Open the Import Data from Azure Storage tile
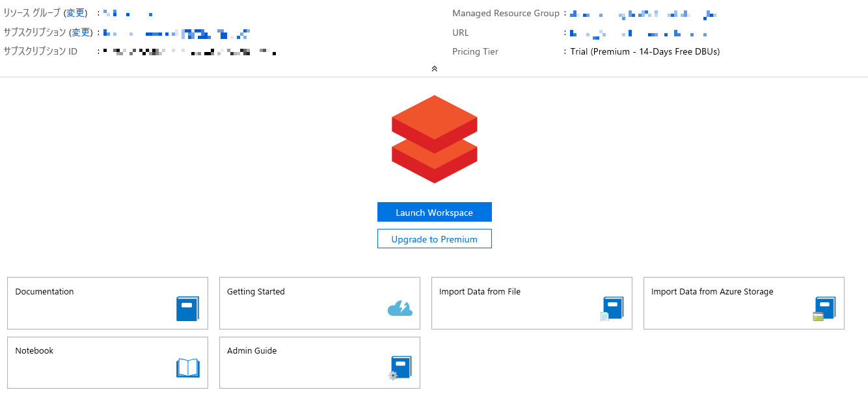Viewport: 868px width, 416px height. (744, 303)
